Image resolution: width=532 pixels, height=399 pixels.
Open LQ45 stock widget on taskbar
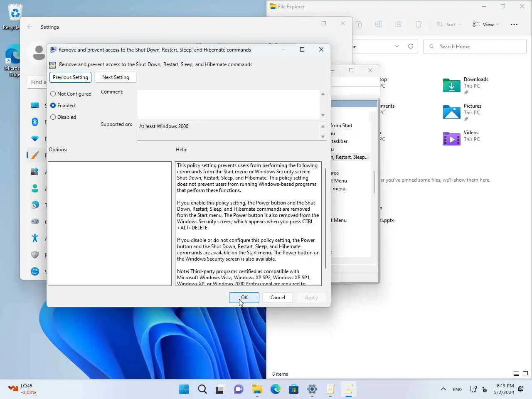pyautogui.click(x=22, y=389)
